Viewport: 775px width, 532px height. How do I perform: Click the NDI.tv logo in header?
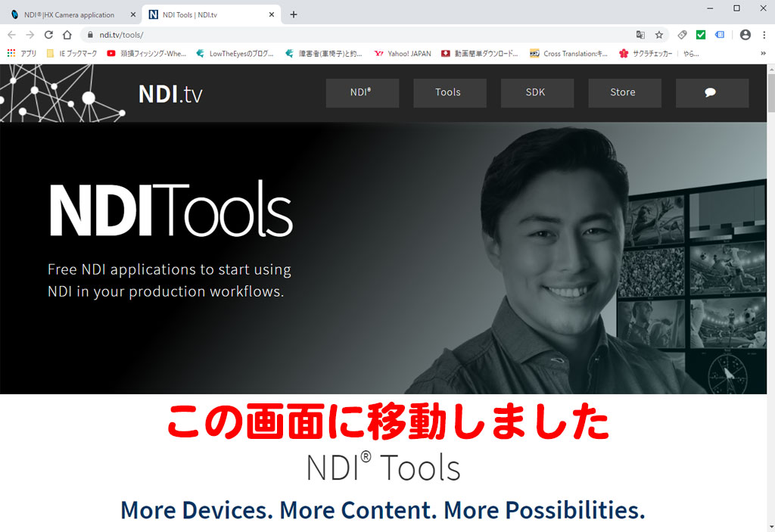click(x=170, y=94)
